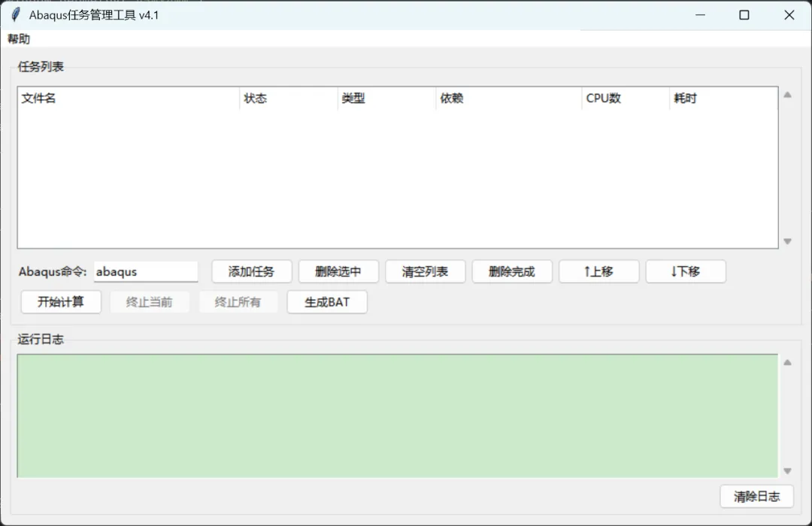Maximize the Abaqus任务管理工具 window
The width and height of the screenshot is (812, 526).
(x=744, y=15)
